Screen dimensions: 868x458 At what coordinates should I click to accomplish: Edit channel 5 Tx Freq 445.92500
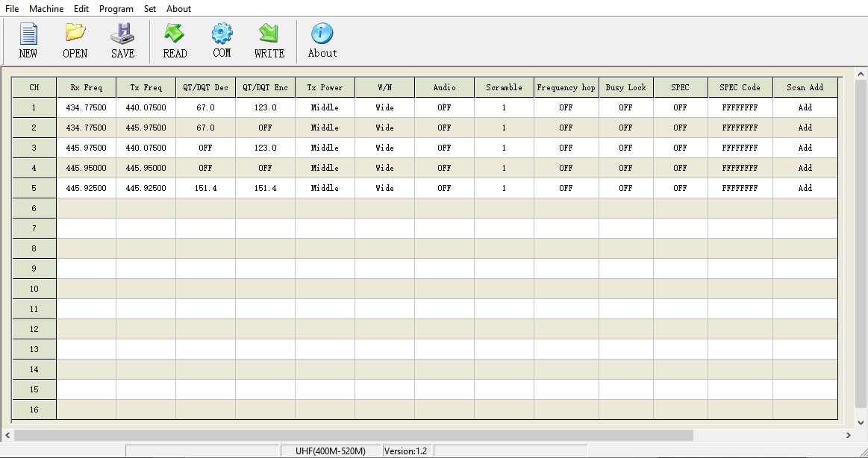[146, 188]
